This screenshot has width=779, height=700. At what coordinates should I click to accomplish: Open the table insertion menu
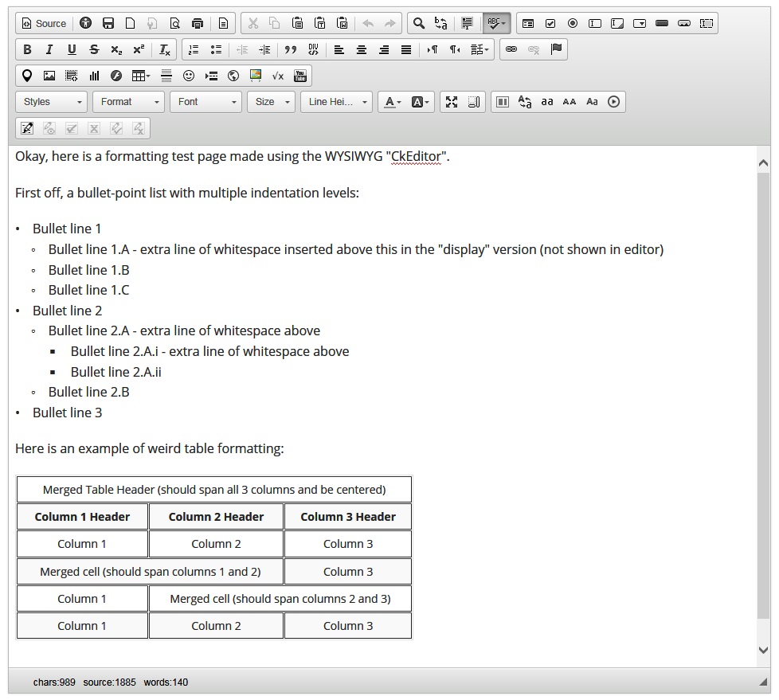(x=141, y=76)
